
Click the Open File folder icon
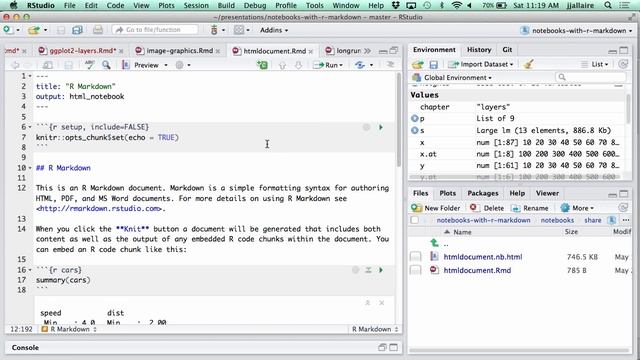pyautogui.click(x=33, y=30)
